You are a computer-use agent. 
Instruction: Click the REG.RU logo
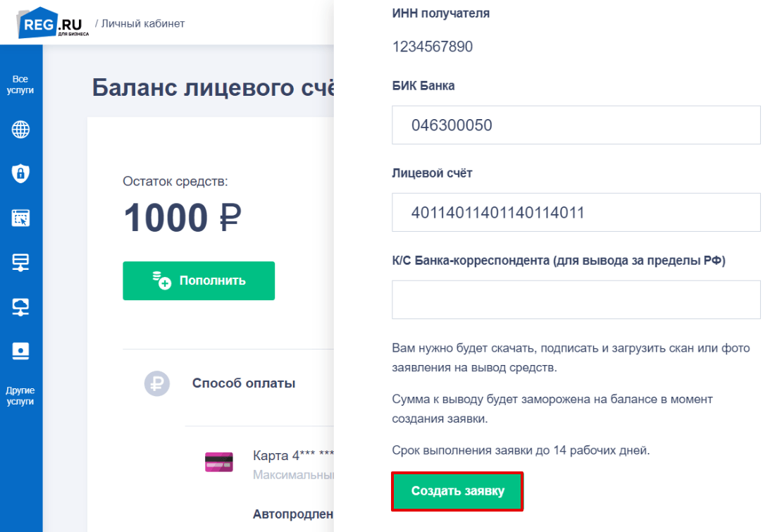(53, 23)
